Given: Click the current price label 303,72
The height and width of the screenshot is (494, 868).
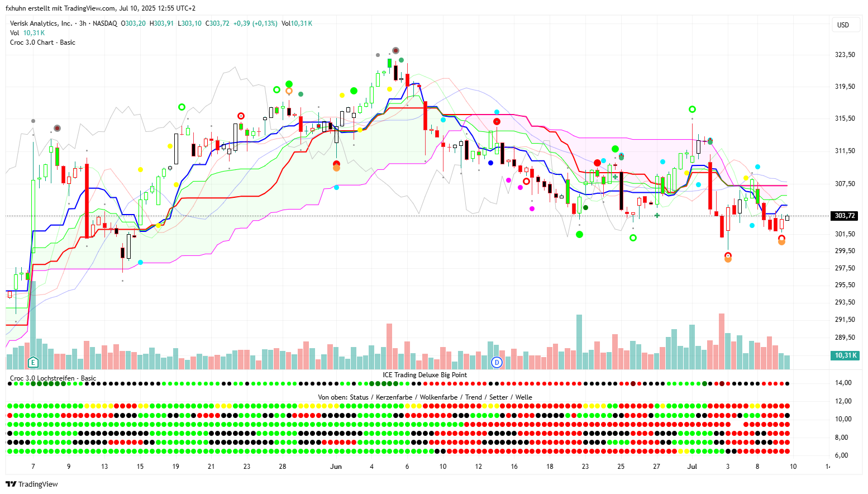Looking at the screenshot, I should click(x=845, y=216).
